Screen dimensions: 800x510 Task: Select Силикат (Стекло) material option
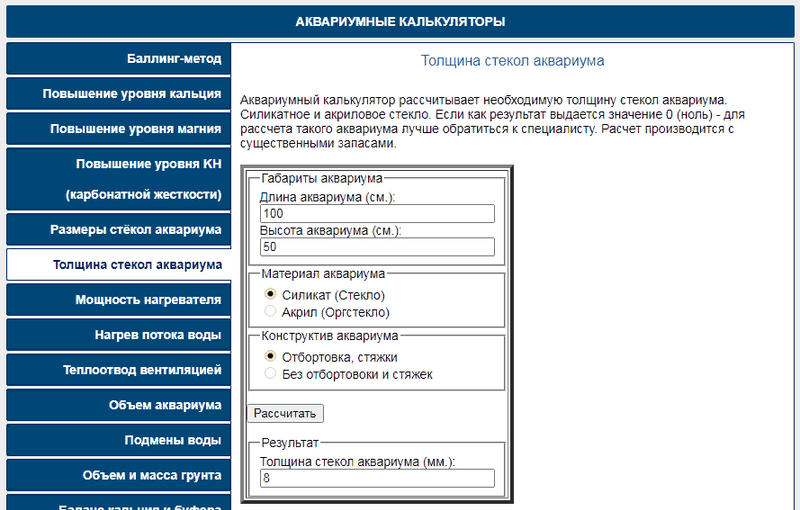(270, 294)
